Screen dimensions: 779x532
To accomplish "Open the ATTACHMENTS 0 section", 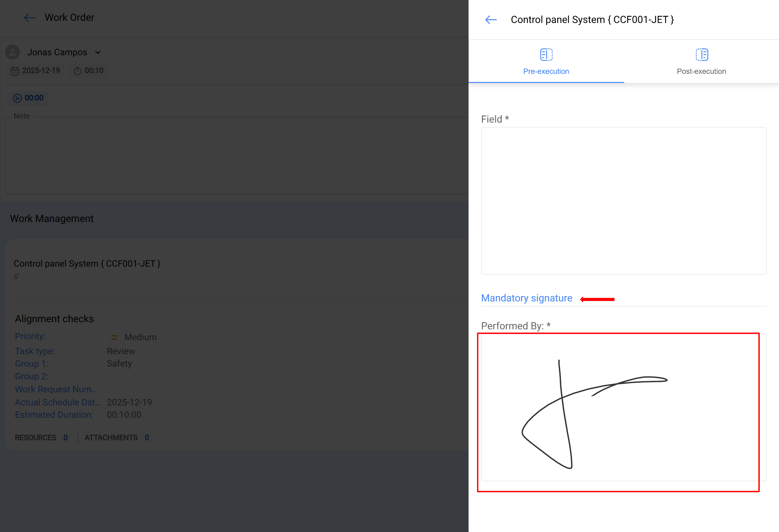I will [116, 438].
